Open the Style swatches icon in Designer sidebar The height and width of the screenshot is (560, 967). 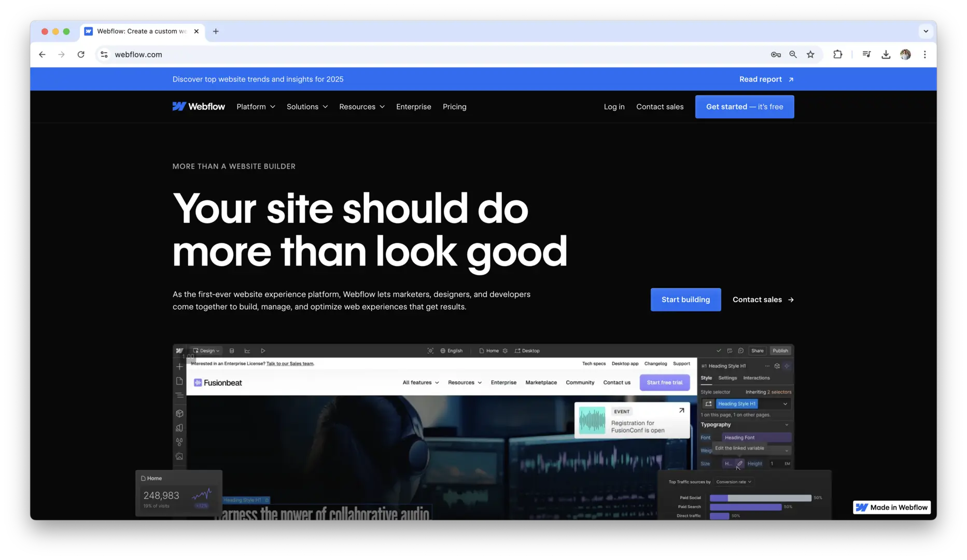[179, 428]
